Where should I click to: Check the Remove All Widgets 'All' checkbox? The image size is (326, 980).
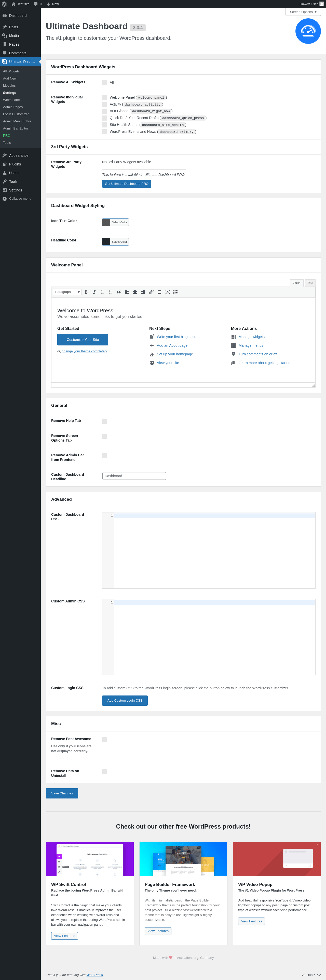coord(104,83)
